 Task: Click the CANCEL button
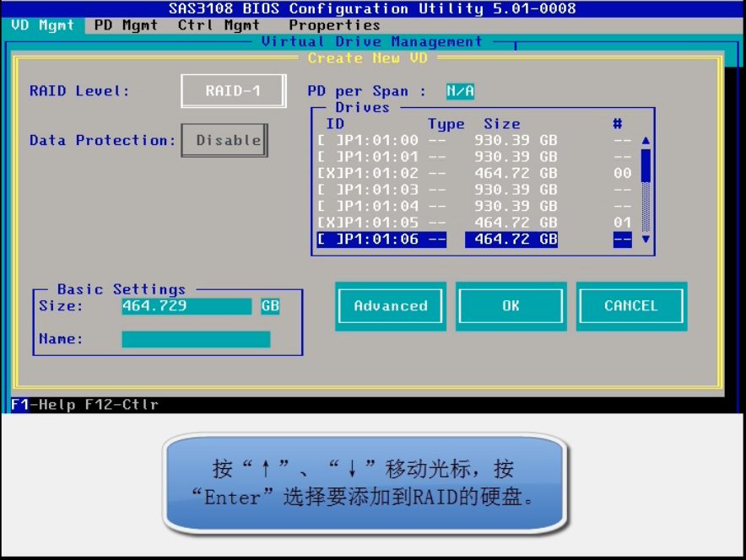[631, 306]
